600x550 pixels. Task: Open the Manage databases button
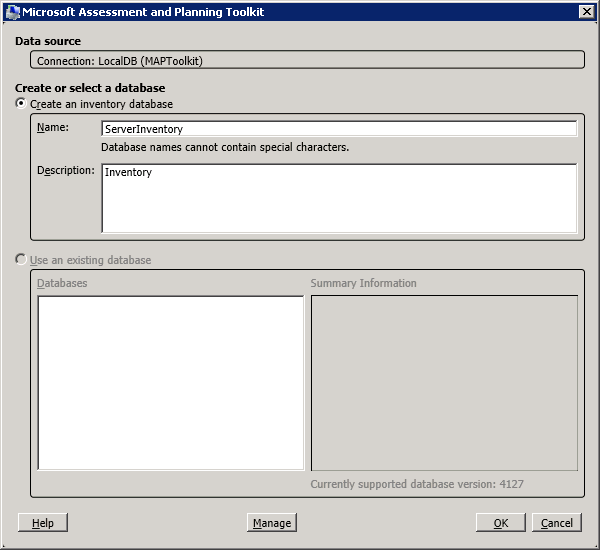(272, 523)
